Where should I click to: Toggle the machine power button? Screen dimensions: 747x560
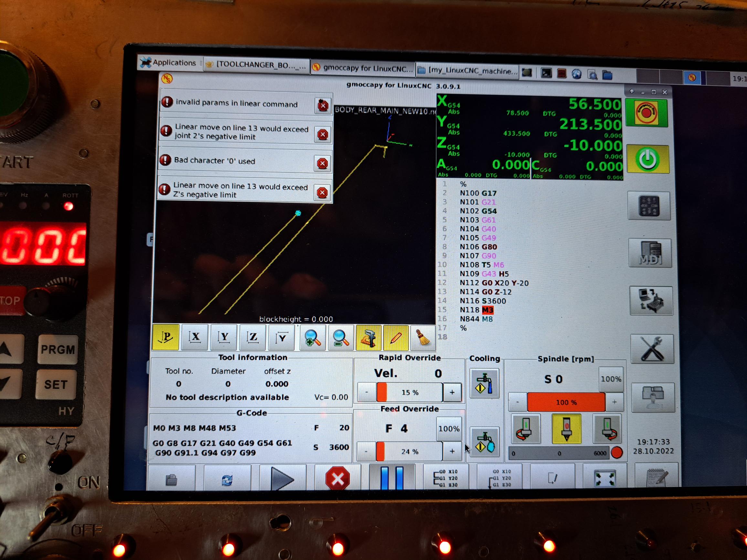(x=647, y=159)
